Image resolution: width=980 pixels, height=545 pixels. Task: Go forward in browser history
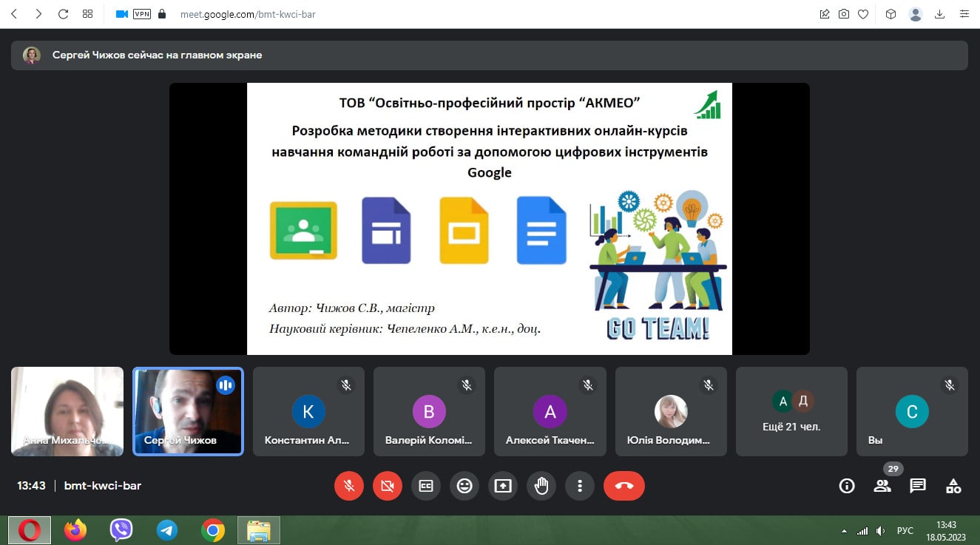click(38, 14)
